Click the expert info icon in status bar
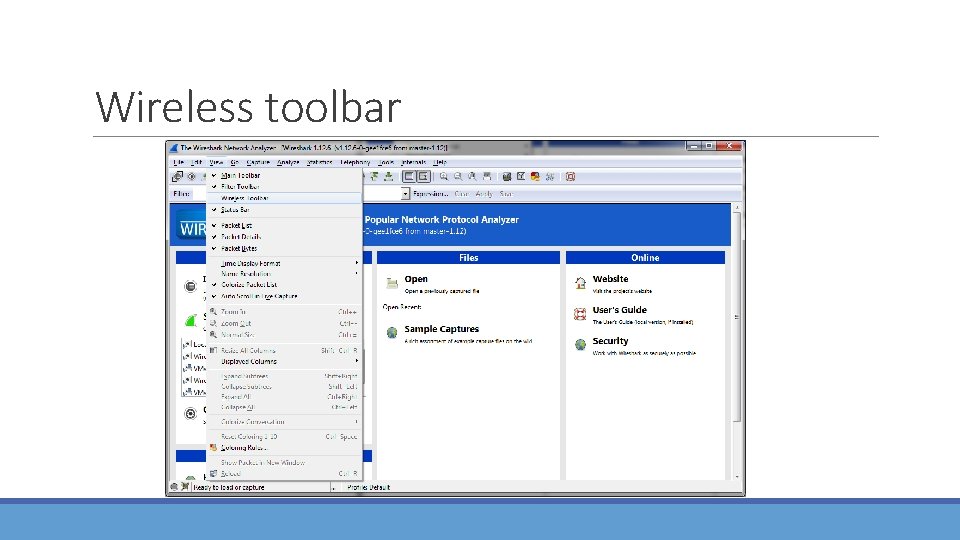Screen dimensions: 960x540 tap(174, 487)
